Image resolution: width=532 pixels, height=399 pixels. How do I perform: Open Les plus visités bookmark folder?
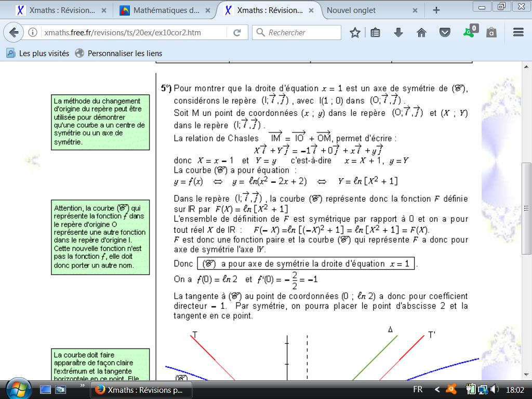37,54
